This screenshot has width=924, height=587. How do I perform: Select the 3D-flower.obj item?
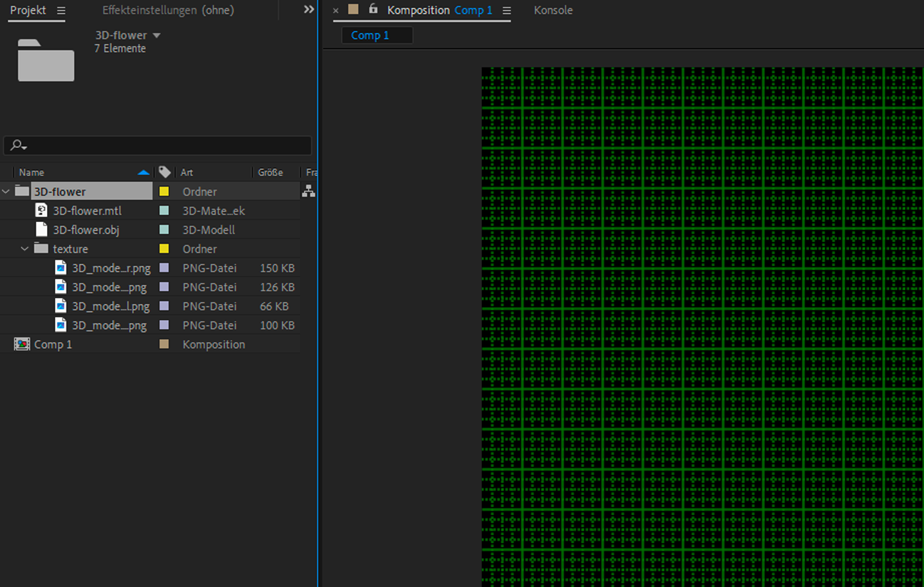point(86,230)
